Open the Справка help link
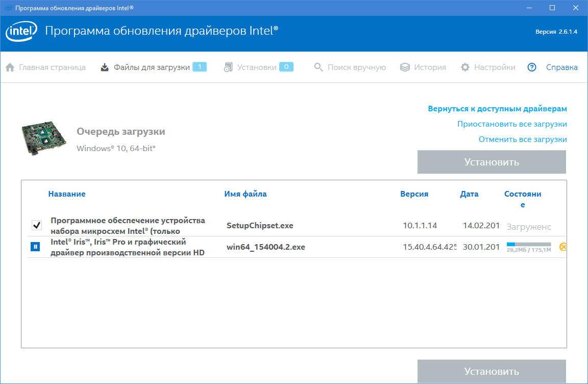The height and width of the screenshot is (384, 588). point(562,67)
